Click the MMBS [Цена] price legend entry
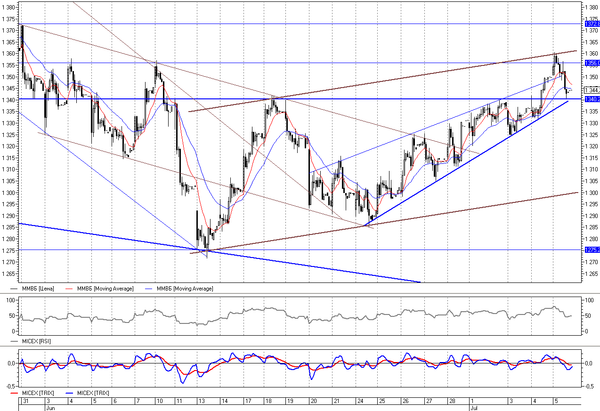The height and width of the screenshot is (411, 600). (33, 289)
